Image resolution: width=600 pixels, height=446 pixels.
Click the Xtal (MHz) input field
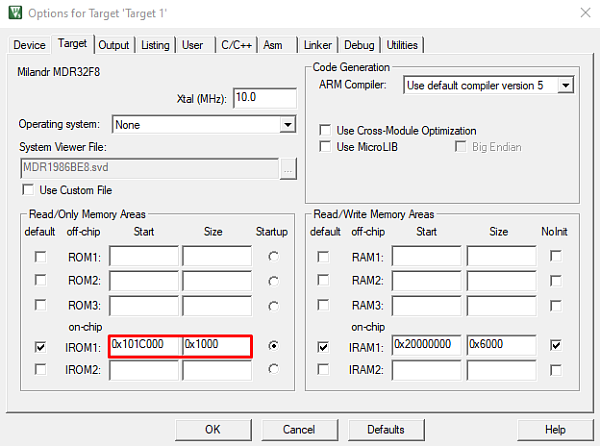[264, 98]
